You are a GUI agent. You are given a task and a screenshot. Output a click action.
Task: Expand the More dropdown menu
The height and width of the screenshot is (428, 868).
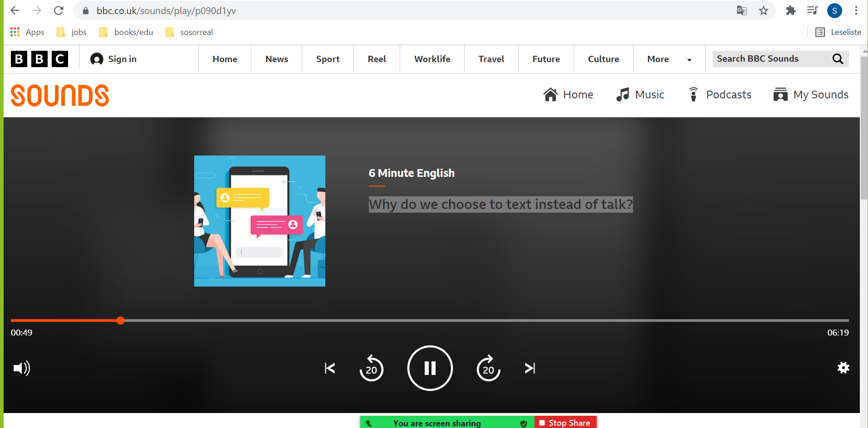[669, 59]
